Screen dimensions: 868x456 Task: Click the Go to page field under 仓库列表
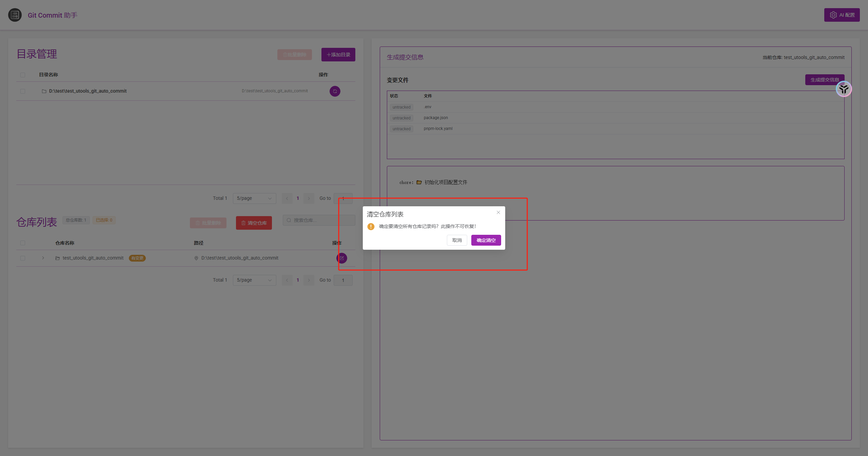(x=343, y=280)
